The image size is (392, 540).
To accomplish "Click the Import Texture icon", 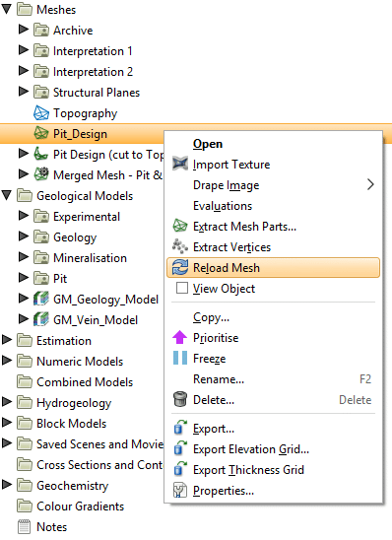I will (180, 165).
